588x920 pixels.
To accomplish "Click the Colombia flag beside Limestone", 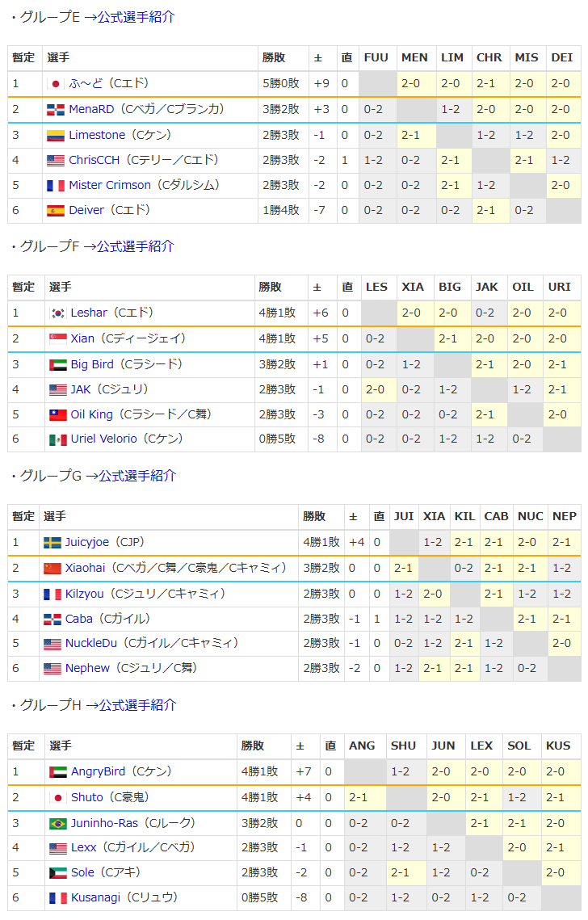I will pyautogui.click(x=56, y=136).
